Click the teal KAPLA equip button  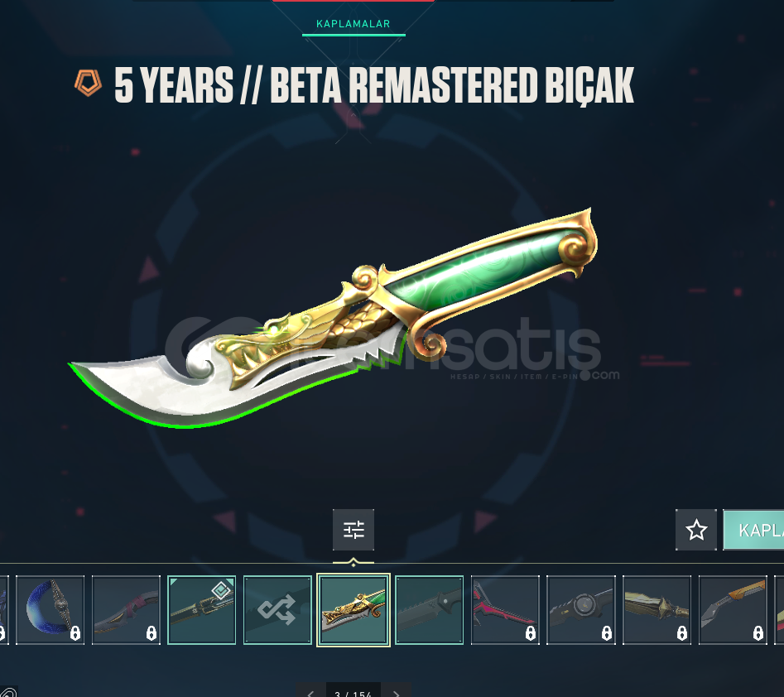coord(753,530)
